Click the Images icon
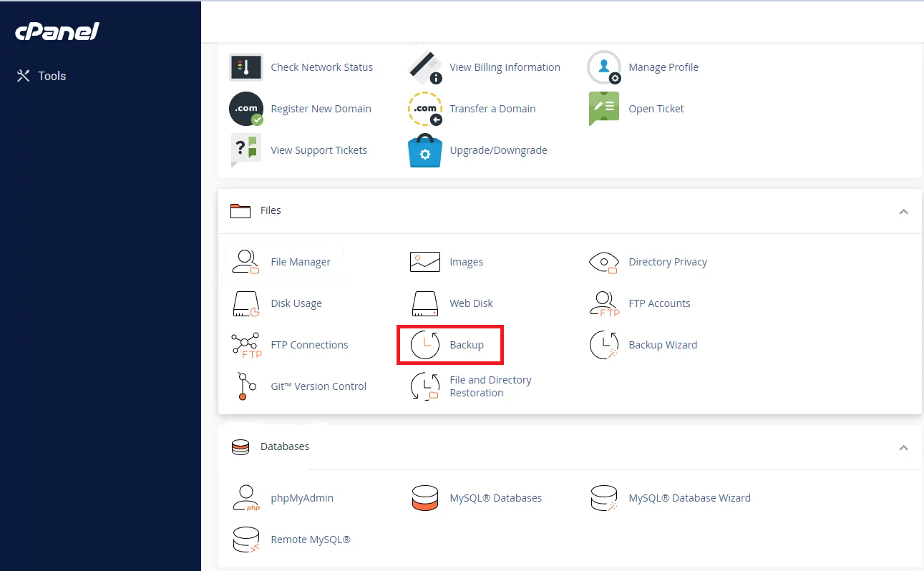924x571 pixels. [x=425, y=262]
